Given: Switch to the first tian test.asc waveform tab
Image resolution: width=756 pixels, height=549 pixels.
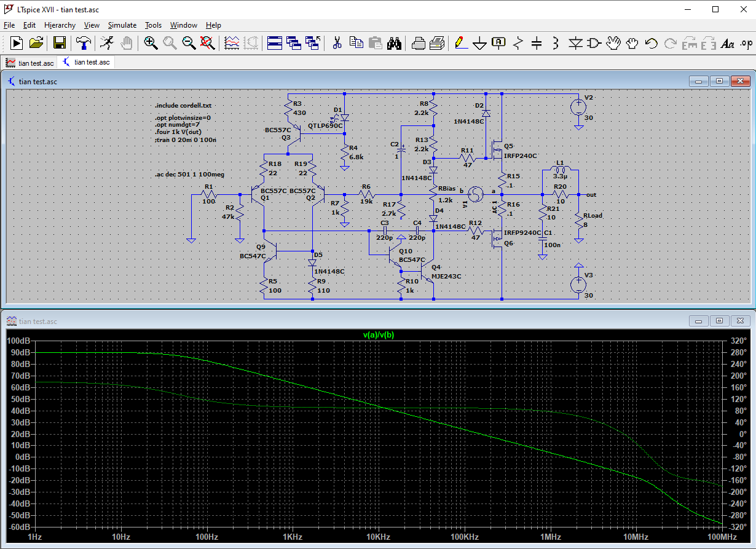Looking at the screenshot, I should pyautogui.click(x=30, y=63).
